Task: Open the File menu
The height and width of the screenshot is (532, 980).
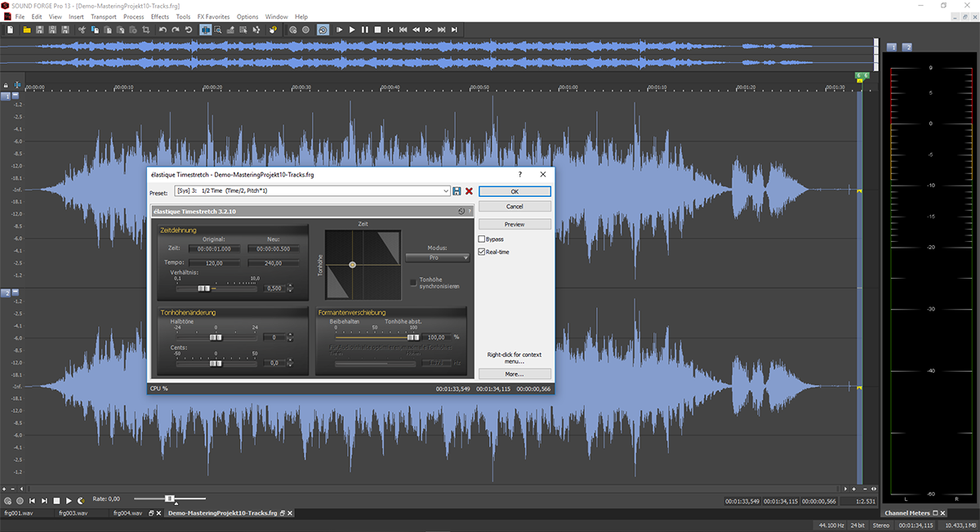Action: pos(20,16)
